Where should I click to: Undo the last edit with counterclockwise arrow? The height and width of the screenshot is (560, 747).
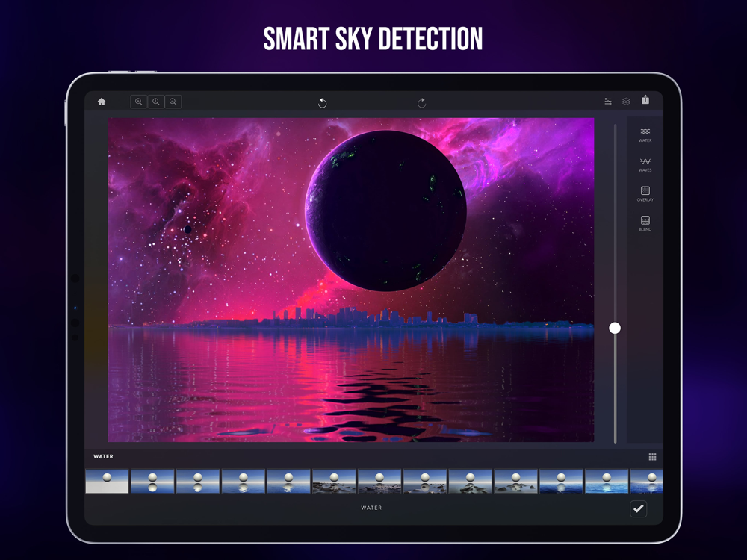point(323,103)
